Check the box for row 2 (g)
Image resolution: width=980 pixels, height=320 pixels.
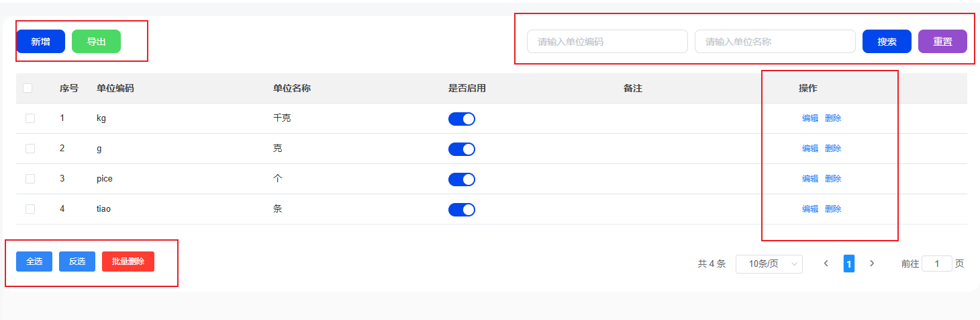[30, 149]
